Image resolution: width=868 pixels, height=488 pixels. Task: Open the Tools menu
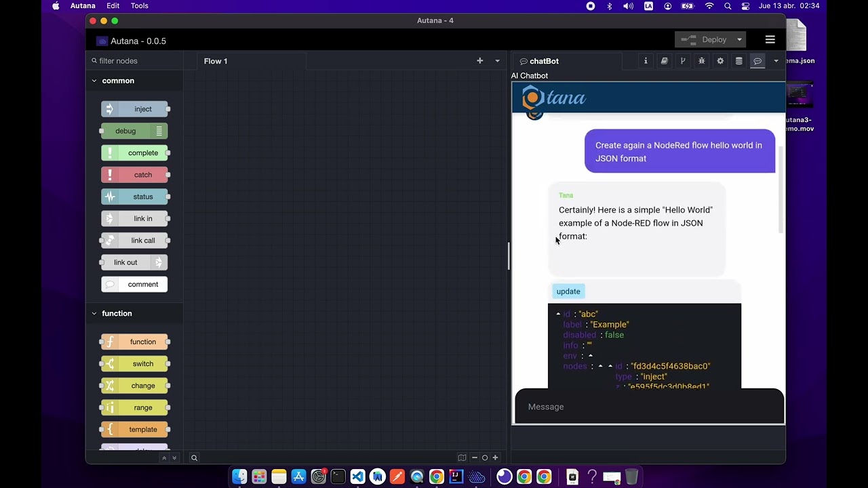tap(140, 6)
